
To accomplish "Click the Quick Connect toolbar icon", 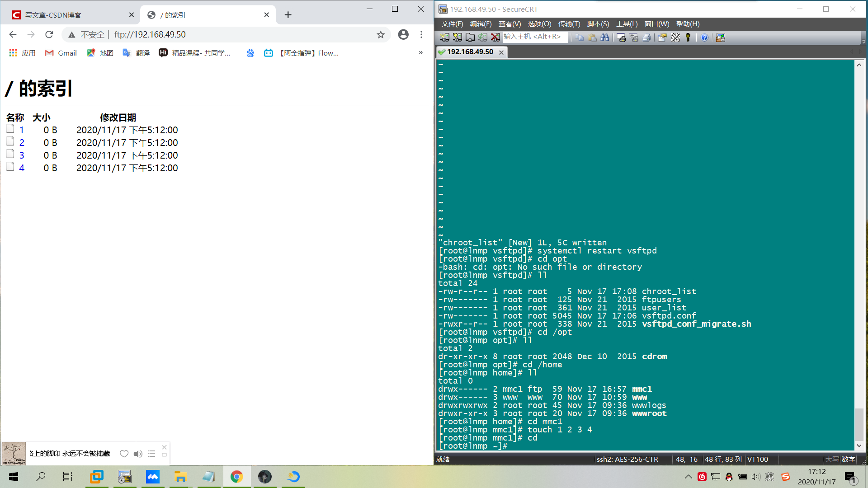I will [x=458, y=38].
